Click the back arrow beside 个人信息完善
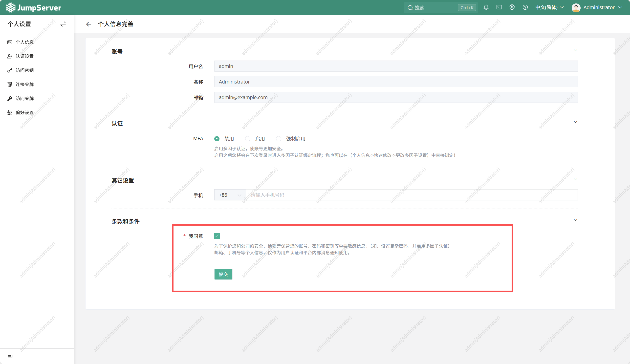Viewport: 630px width, 364px height. 88,24
